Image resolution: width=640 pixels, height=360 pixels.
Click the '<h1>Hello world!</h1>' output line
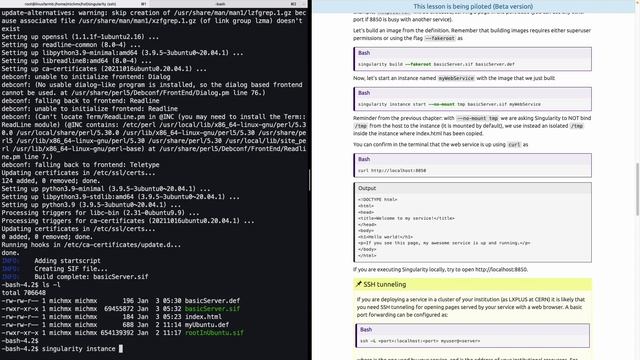pos(385,237)
